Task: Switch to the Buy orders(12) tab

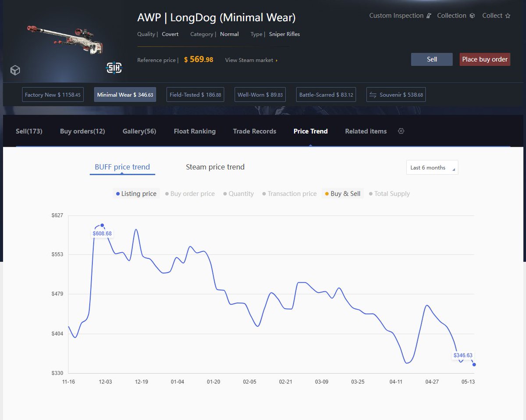Action: (82, 131)
